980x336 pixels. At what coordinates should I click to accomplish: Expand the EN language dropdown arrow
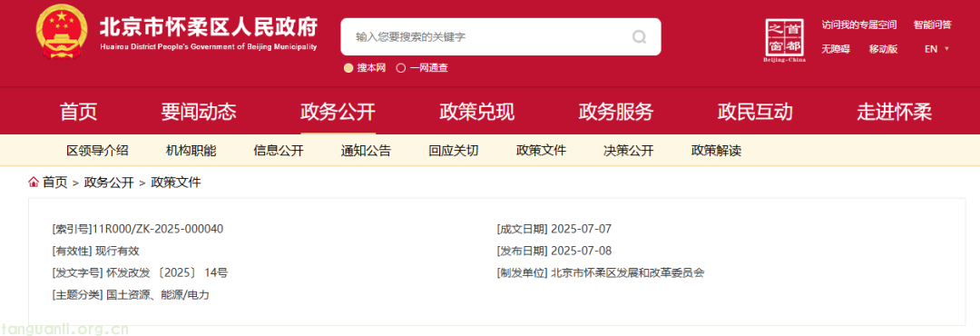[946, 49]
